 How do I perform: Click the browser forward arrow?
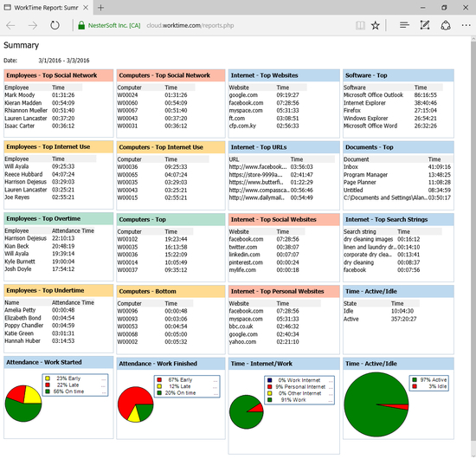click(x=33, y=25)
